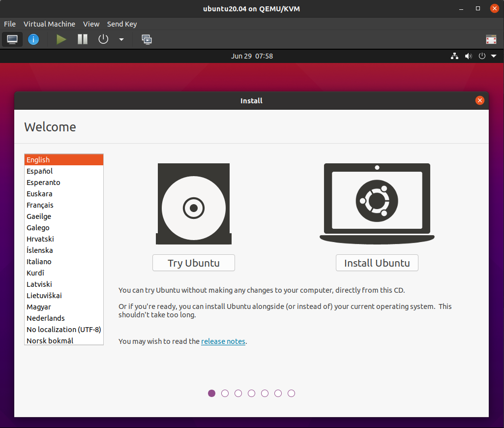
Task: Select Galego in the language list
Action: coord(63,228)
